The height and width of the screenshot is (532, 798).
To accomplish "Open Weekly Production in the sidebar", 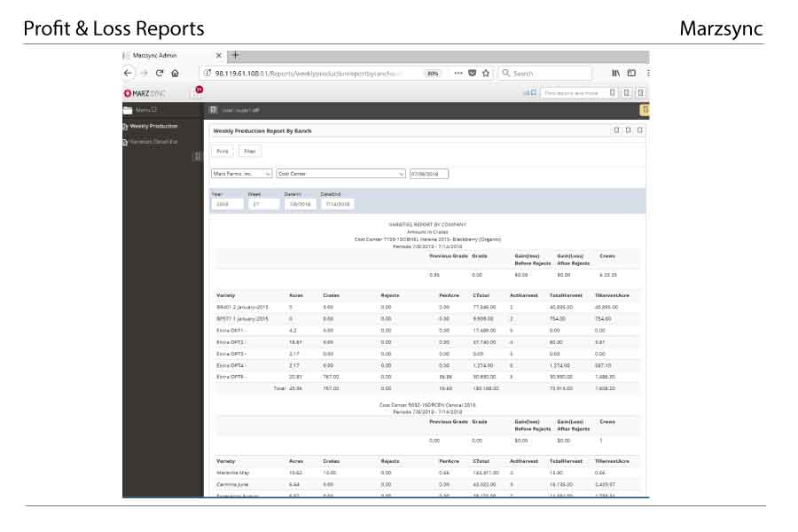I will tap(153, 126).
